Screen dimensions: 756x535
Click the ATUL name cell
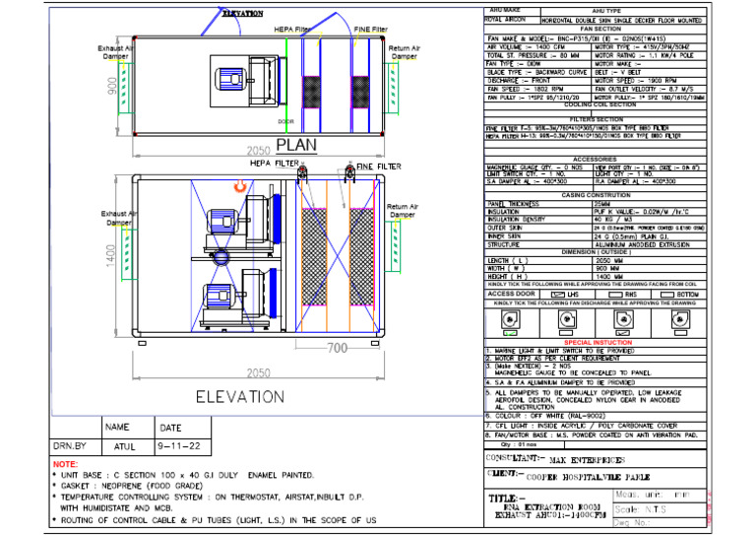pos(128,446)
